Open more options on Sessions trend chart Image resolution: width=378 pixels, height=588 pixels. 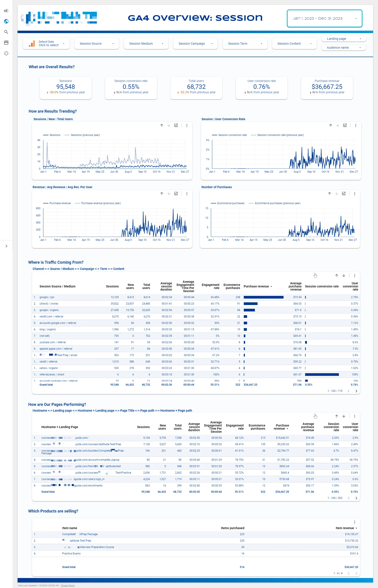(187, 125)
